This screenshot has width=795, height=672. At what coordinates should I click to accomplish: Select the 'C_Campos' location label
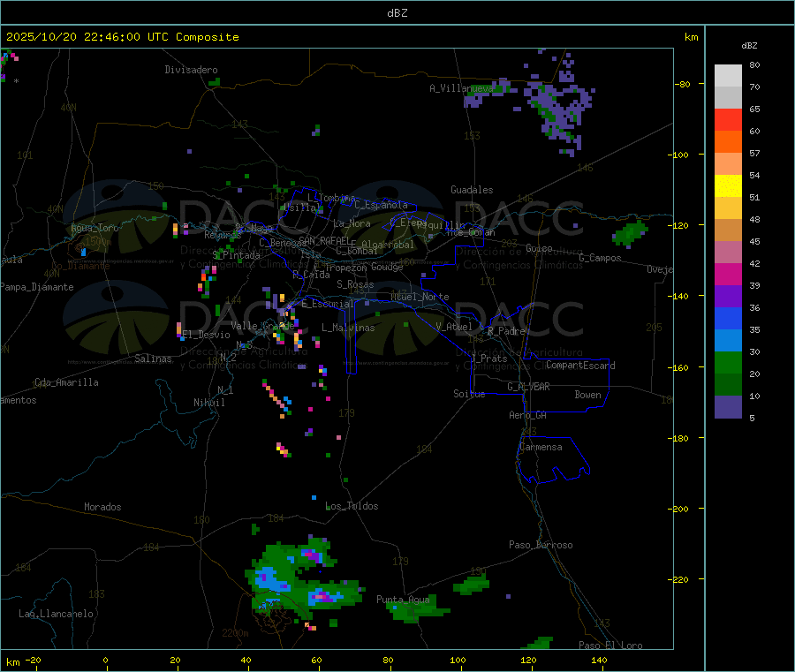click(600, 258)
